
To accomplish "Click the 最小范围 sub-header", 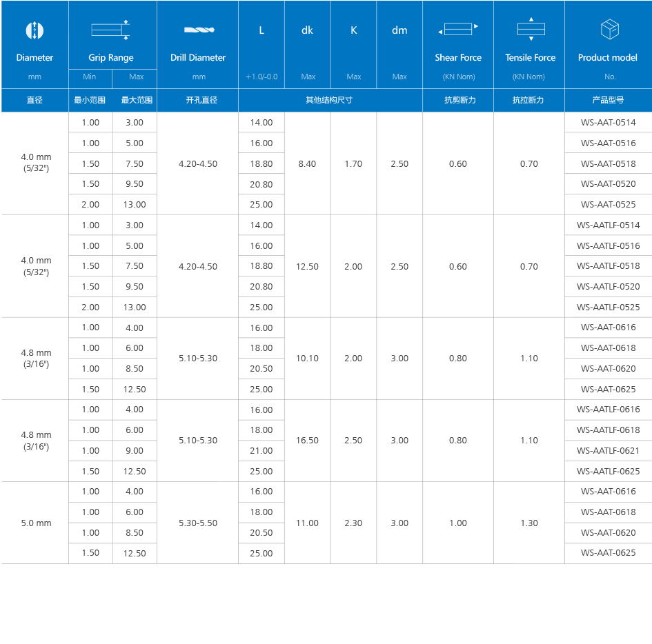I will (90, 100).
